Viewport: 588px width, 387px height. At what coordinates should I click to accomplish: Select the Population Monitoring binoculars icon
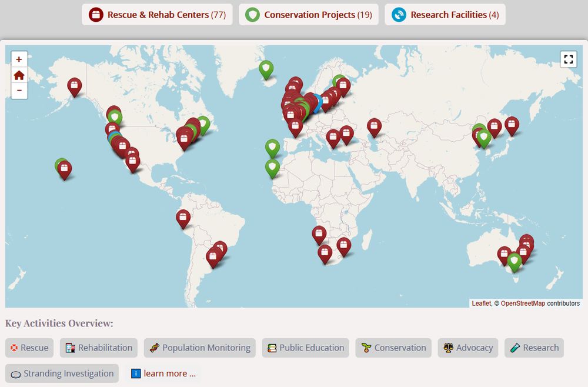155,348
